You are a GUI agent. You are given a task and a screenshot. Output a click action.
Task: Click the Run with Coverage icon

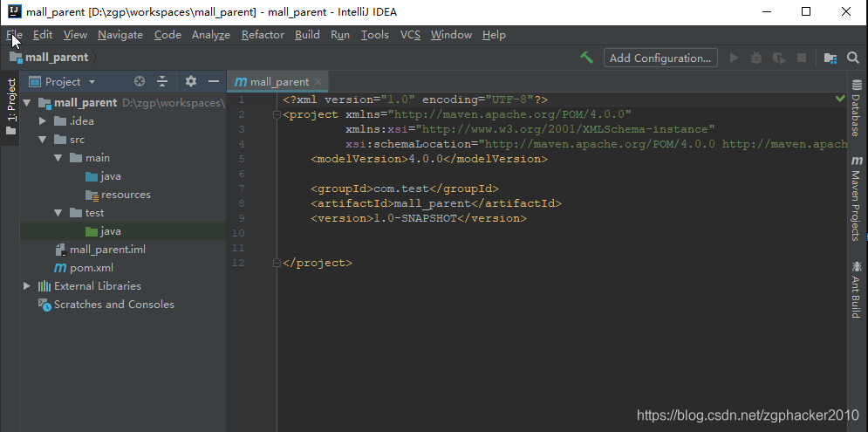(779, 58)
